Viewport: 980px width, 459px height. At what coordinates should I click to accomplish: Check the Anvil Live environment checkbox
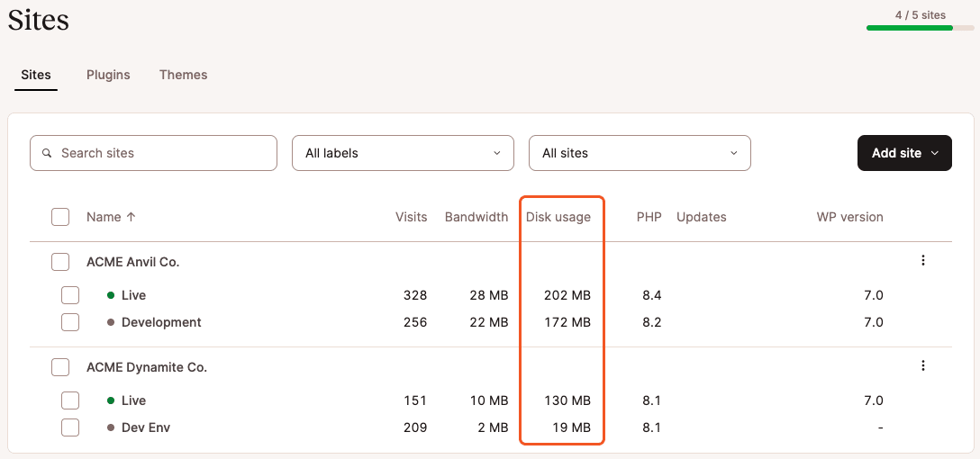pyautogui.click(x=70, y=295)
